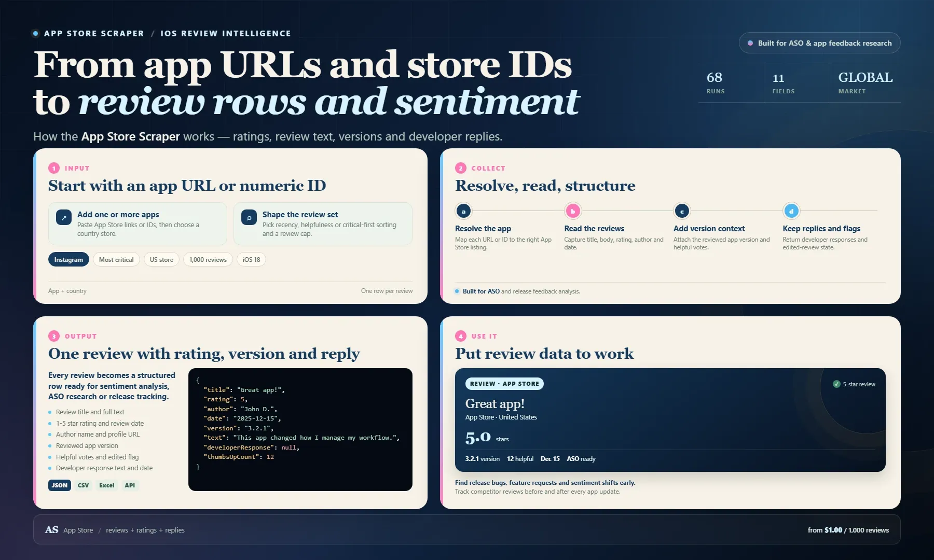Click the Put review data to work heading
This screenshot has height=560, width=934.
pos(544,354)
